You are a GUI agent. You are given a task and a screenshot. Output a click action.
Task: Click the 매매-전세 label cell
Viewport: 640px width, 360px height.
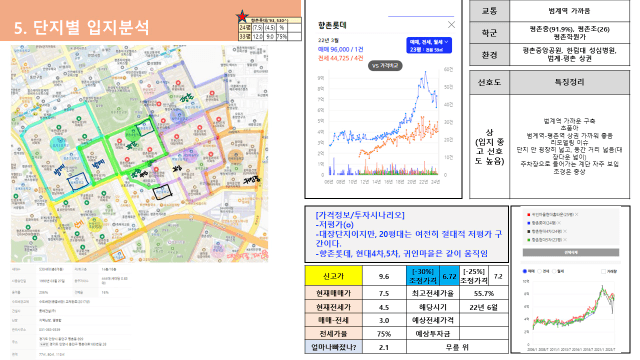[x=333, y=320]
